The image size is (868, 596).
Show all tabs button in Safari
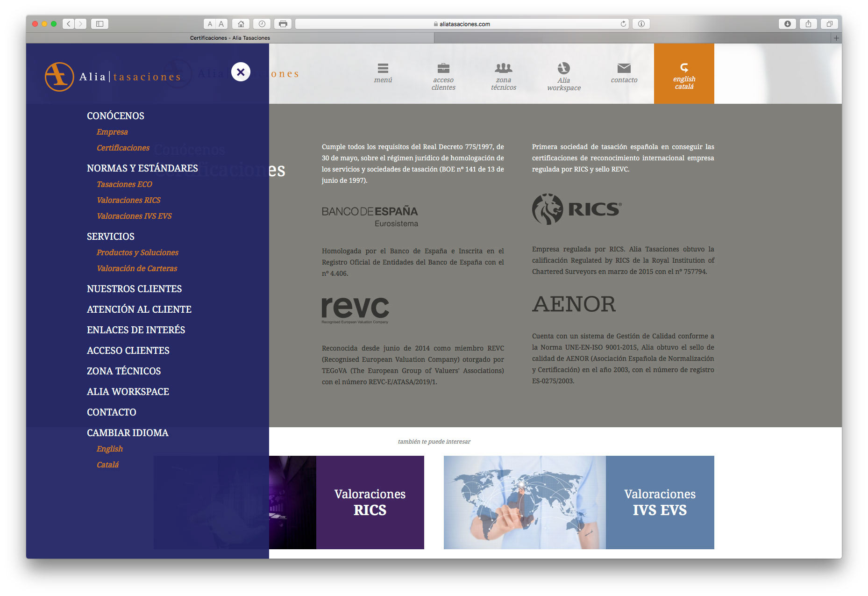point(829,24)
